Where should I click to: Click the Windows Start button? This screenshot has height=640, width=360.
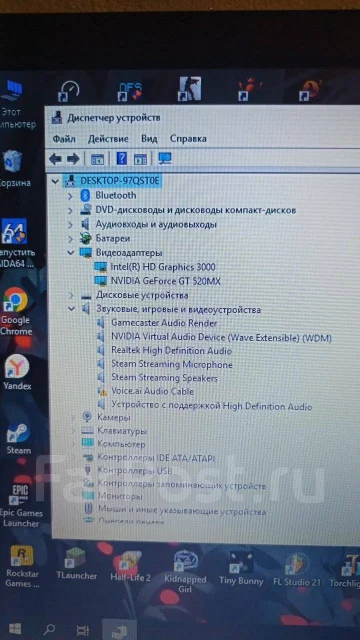[x=15, y=629]
